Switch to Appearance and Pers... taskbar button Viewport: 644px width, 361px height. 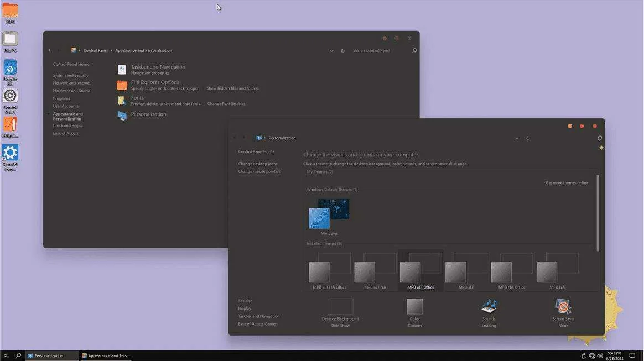click(106, 355)
